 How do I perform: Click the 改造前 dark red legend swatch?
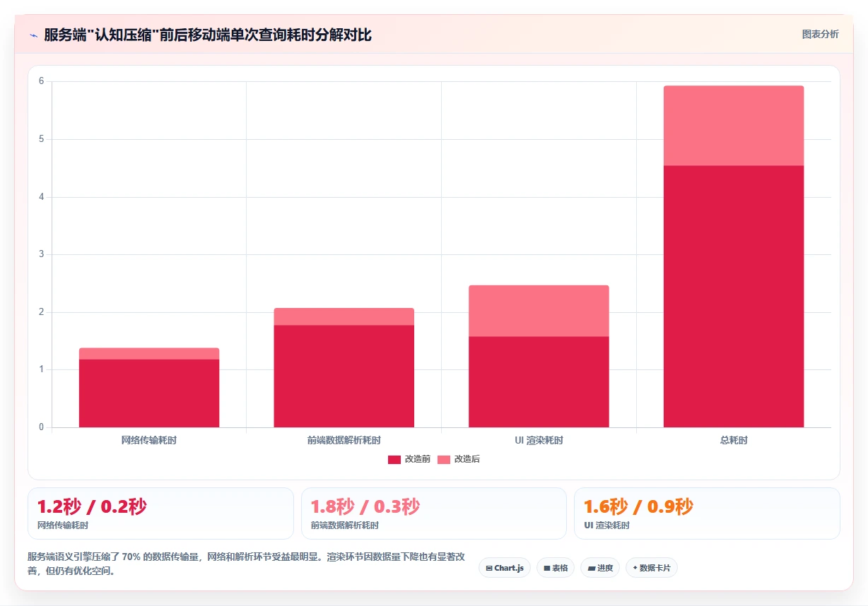pos(394,459)
